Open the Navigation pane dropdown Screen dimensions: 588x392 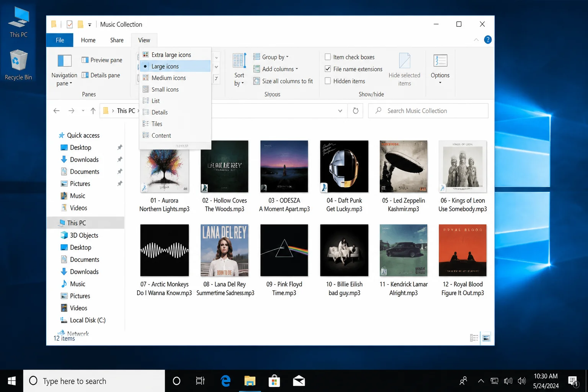(64, 71)
